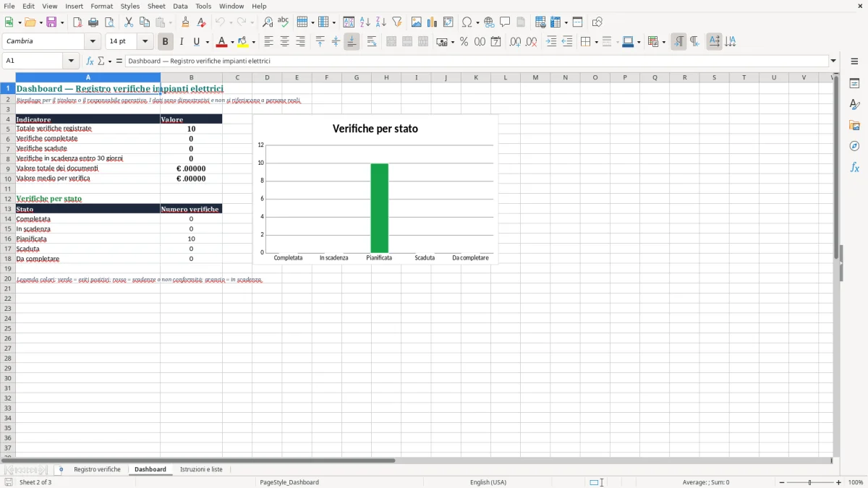This screenshot has height=488, width=868.
Task: Toggle Italic formatting button
Action: coord(181,42)
